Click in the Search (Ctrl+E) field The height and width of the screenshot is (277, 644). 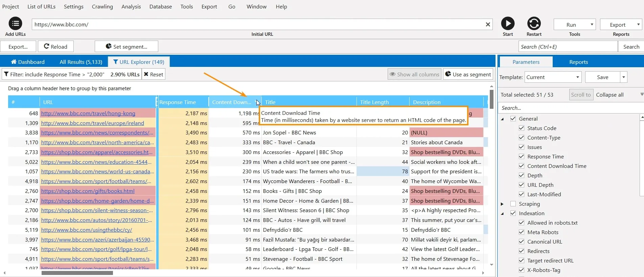coord(568,47)
